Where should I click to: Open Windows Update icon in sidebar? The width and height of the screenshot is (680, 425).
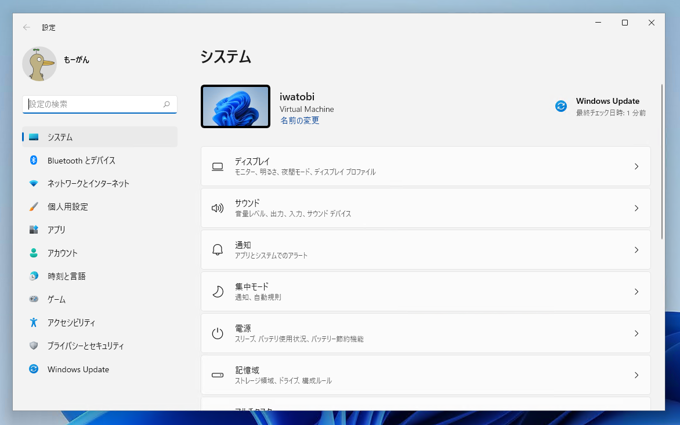pos(33,369)
